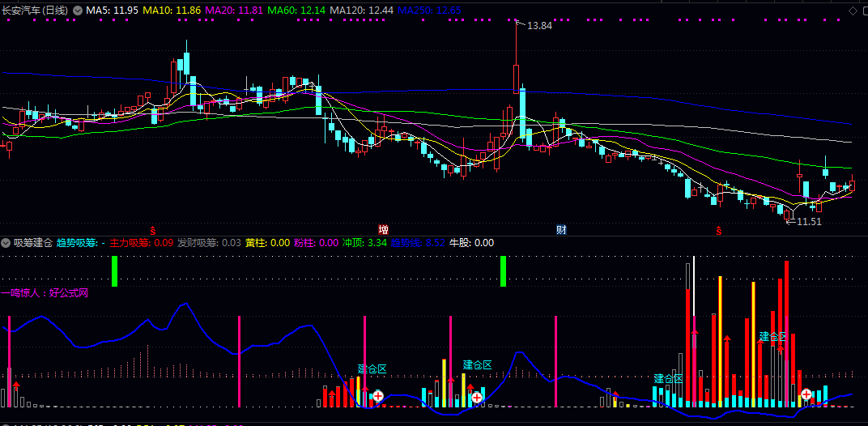Select the MA120: 12.44 indicator label
Image resolution: width=868 pixels, height=426 pixels.
pos(361,10)
